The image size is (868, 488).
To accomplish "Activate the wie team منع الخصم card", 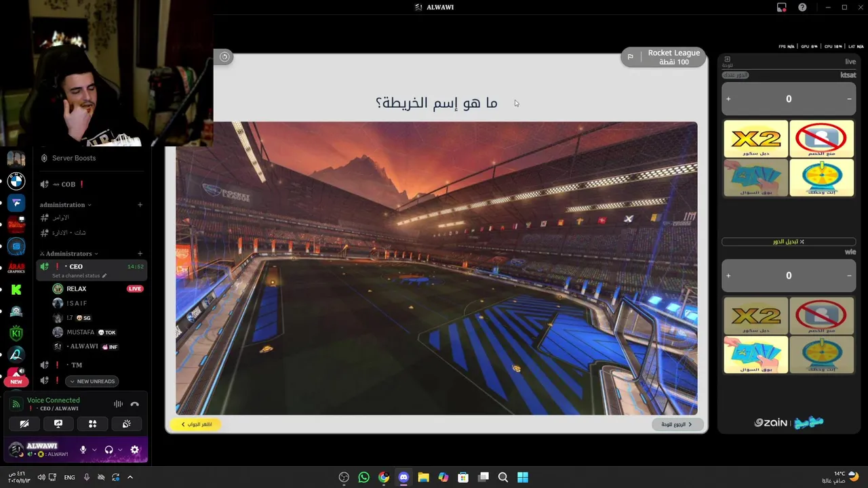I will pyautogui.click(x=822, y=316).
